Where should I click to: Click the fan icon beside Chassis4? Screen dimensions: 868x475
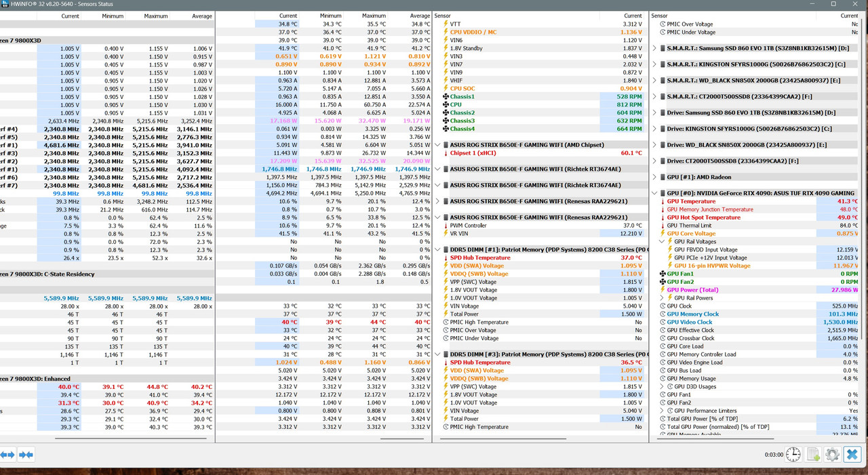(x=446, y=129)
